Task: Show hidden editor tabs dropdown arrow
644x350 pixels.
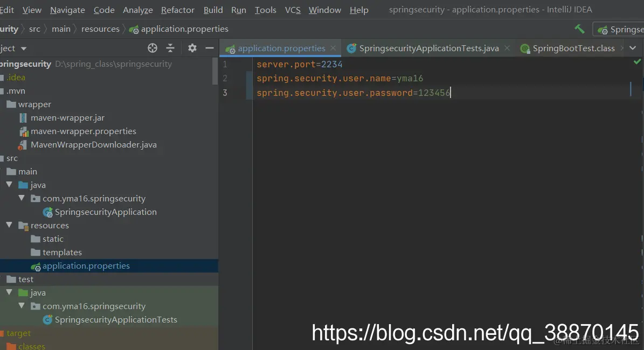Action: pyautogui.click(x=633, y=48)
